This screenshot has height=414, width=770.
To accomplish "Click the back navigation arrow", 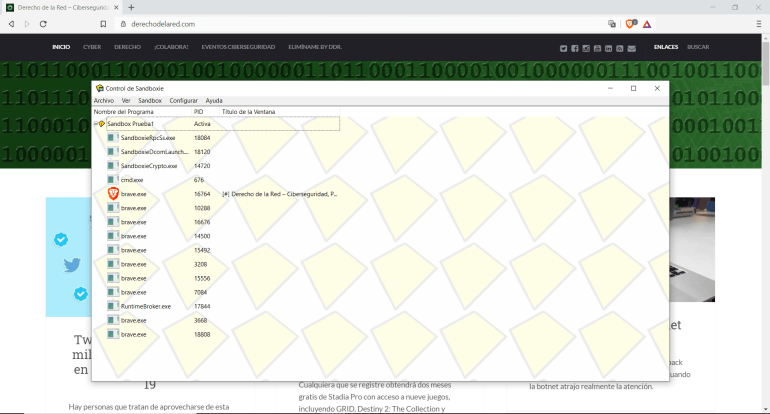I will tap(11, 23).
